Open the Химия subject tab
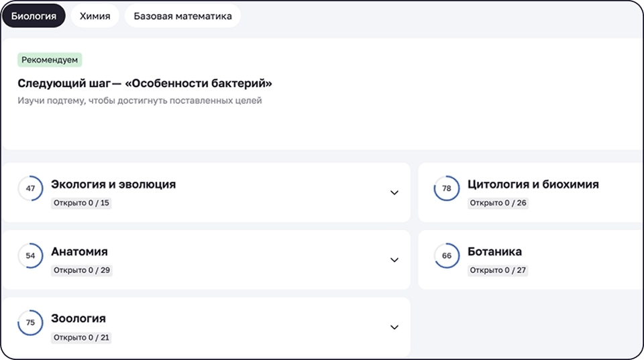644x360 pixels. click(x=95, y=16)
